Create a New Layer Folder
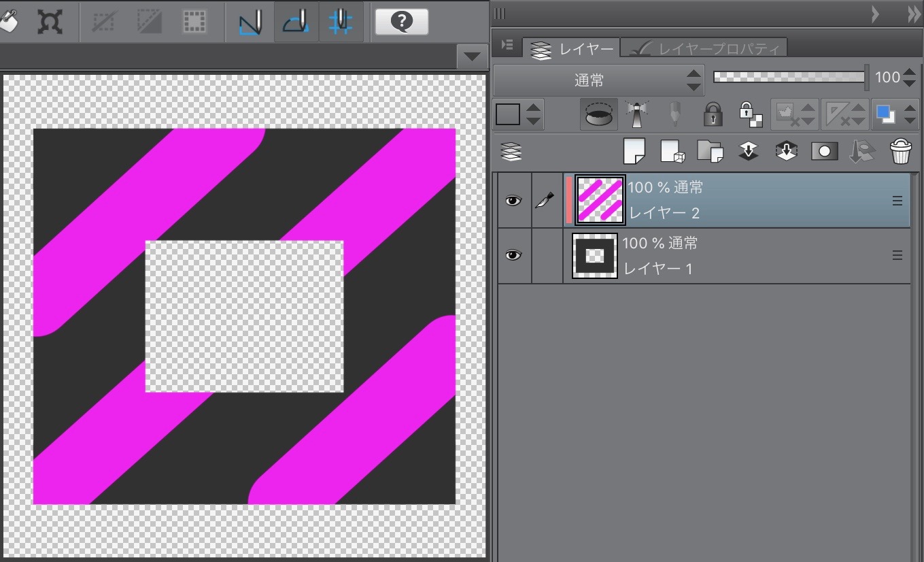Viewport: 924px width, 562px height. 710,151
